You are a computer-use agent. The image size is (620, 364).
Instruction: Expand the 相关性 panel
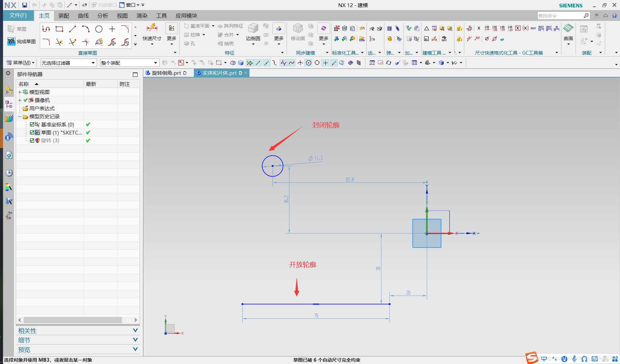[78, 331]
